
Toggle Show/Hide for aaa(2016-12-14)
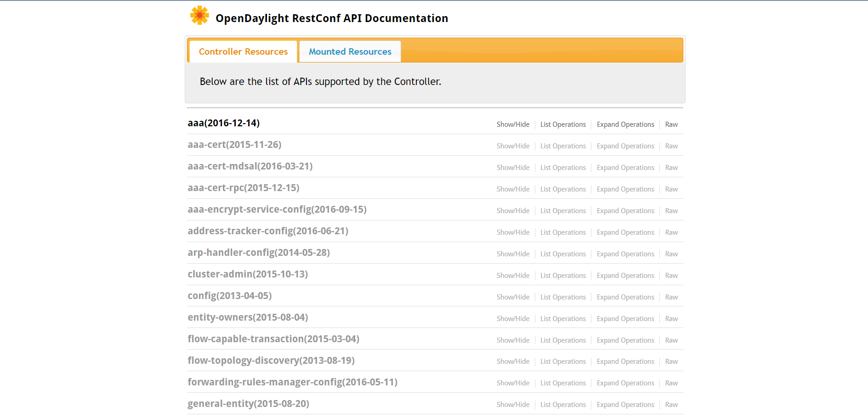[513, 124]
